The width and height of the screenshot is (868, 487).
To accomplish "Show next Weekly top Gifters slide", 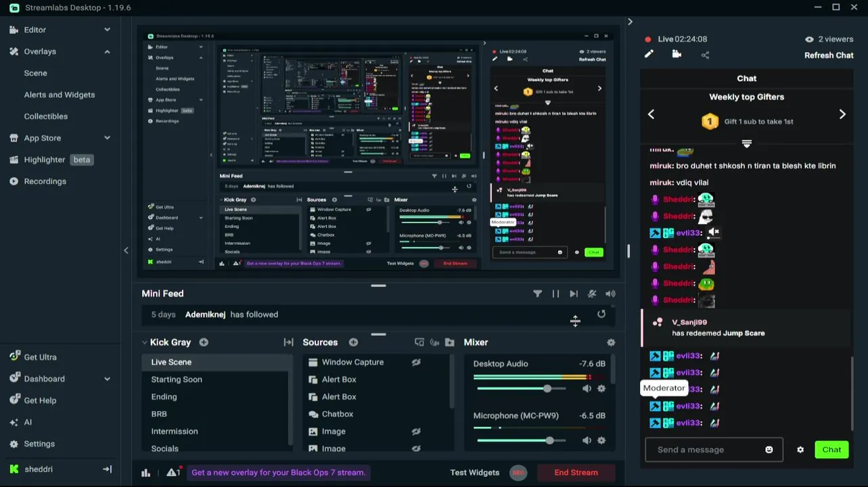I will pyautogui.click(x=842, y=114).
